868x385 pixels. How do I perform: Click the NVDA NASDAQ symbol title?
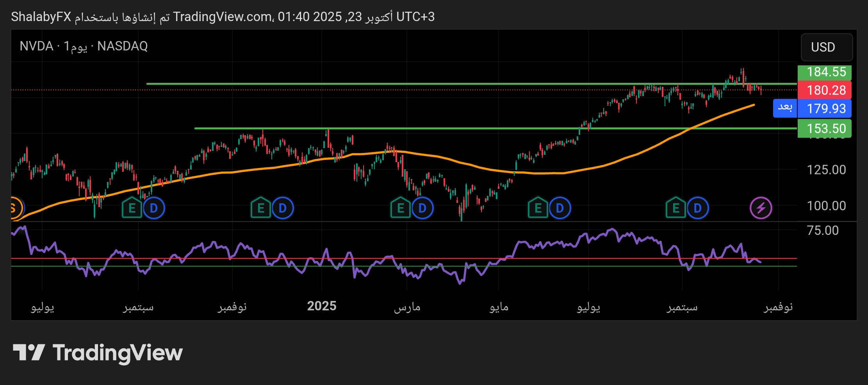click(84, 46)
